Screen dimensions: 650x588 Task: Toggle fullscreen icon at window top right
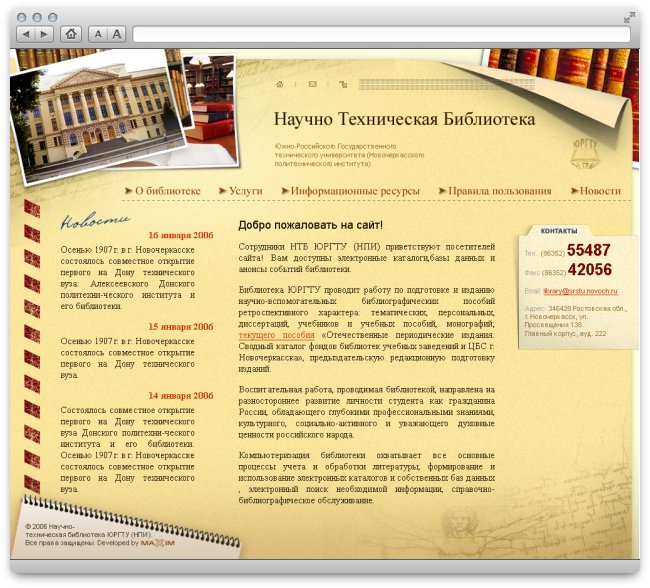629,17
